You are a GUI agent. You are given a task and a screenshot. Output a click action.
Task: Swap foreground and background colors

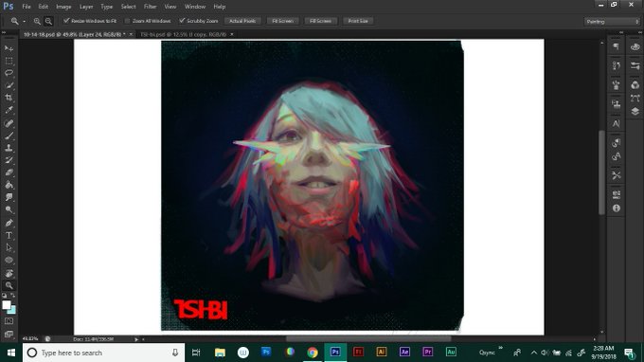point(12,296)
